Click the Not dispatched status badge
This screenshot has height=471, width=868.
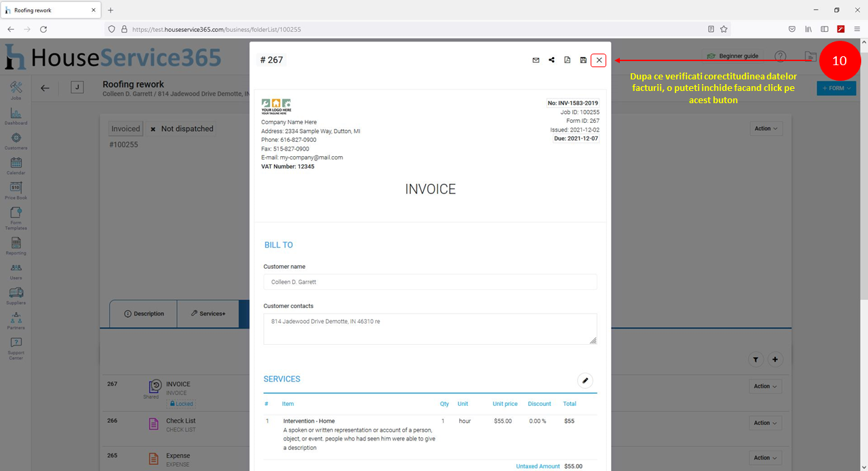[181, 129]
